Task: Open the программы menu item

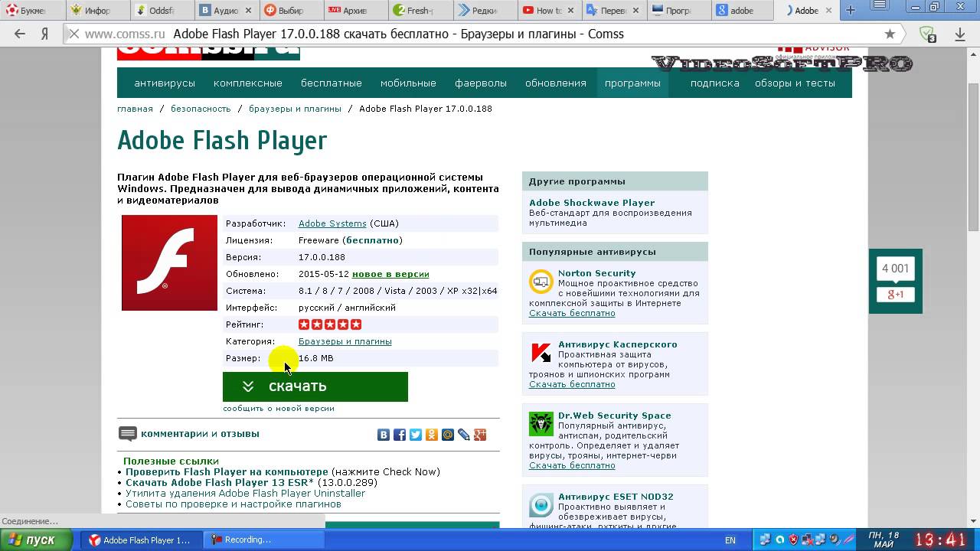Action: (x=632, y=83)
